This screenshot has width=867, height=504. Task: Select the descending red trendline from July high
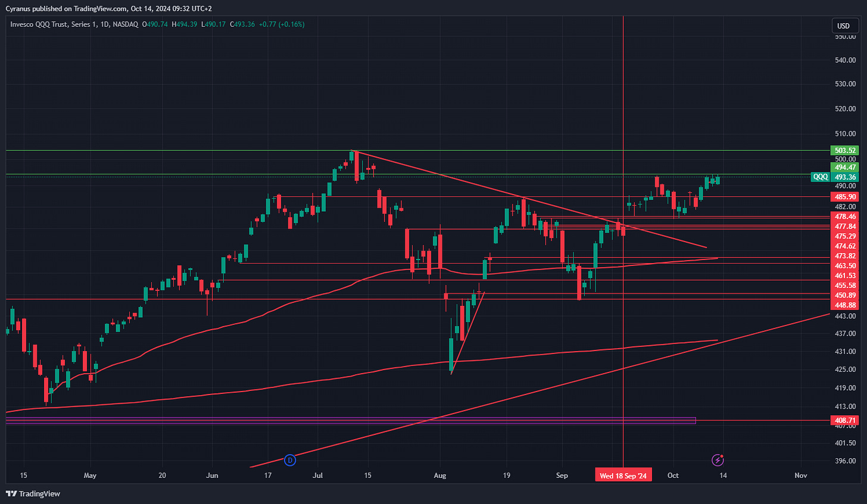coord(530,199)
